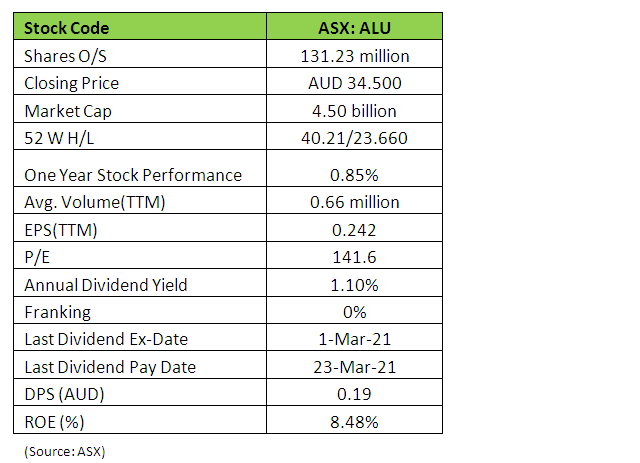
Task: Click the Avg. Volume(TTM) label
Action: pos(97,202)
